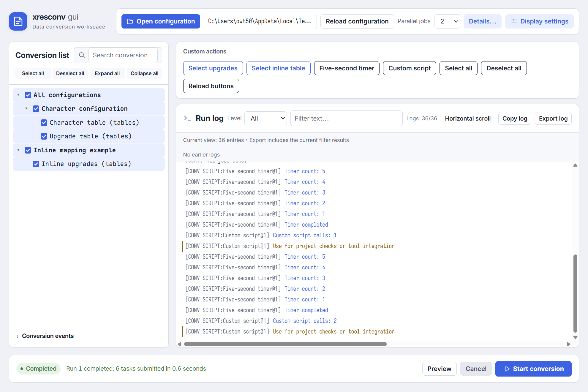Toggle Inline mapping example checkbox

click(x=28, y=150)
